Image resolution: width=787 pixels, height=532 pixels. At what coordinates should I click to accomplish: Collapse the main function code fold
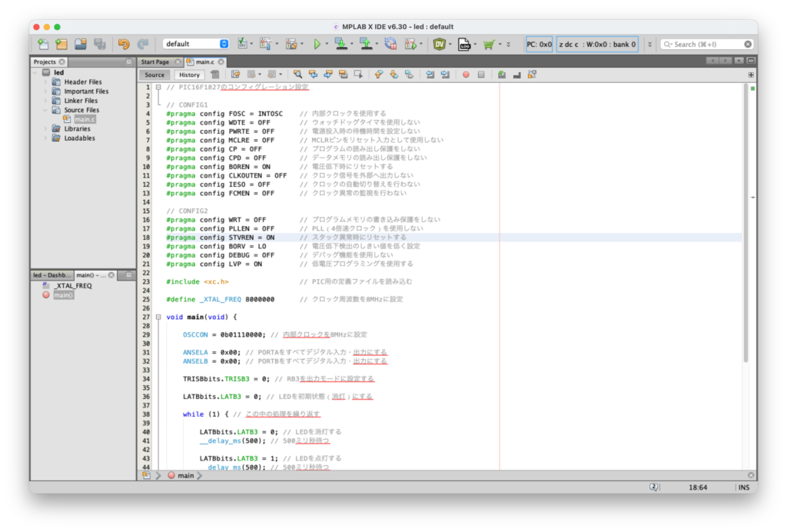(158, 318)
